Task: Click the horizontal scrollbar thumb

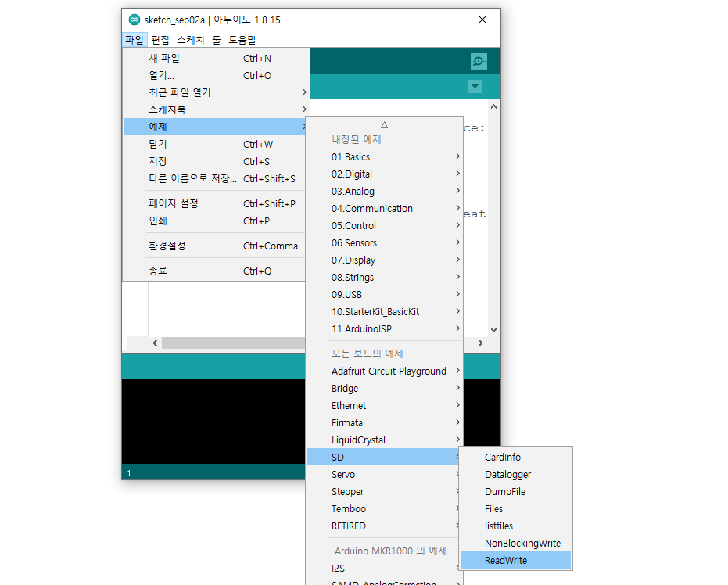Action: click(x=234, y=343)
